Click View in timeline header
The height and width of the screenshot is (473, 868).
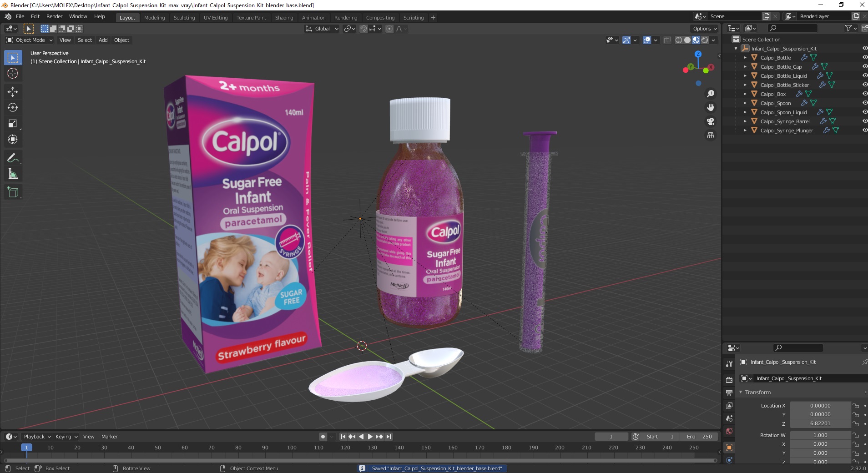[89, 437]
